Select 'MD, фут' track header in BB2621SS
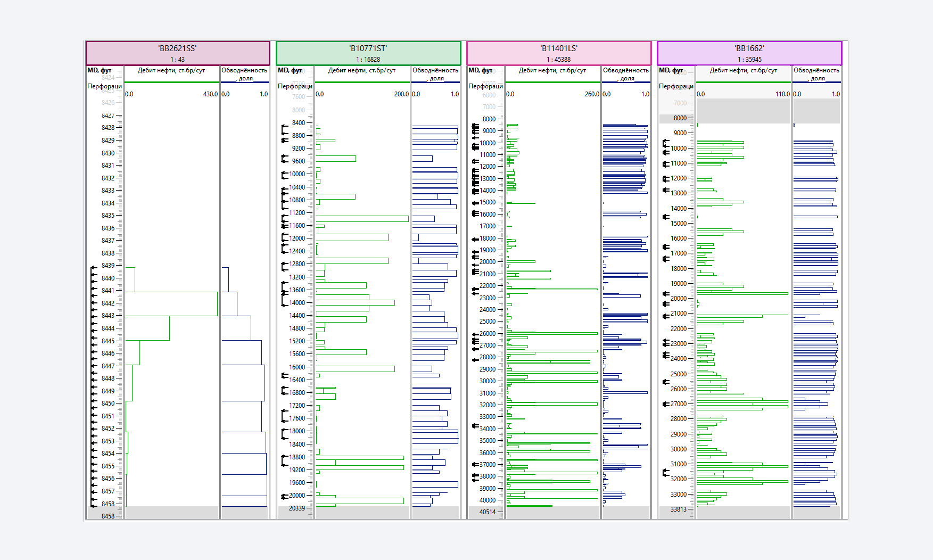933x560 pixels. click(100, 70)
